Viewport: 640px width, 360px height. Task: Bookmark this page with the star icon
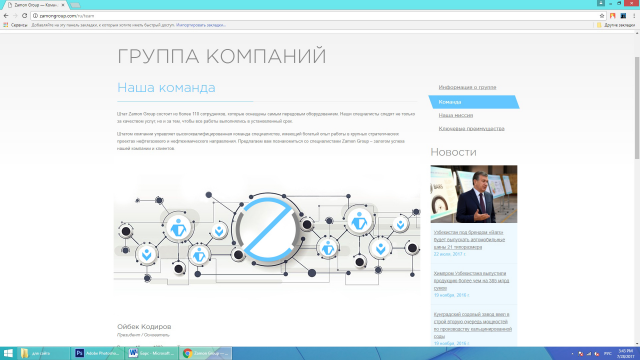tap(602, 16)
